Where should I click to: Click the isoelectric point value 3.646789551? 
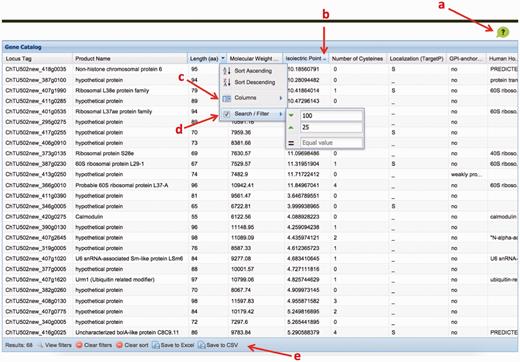(x=303, y=196)
